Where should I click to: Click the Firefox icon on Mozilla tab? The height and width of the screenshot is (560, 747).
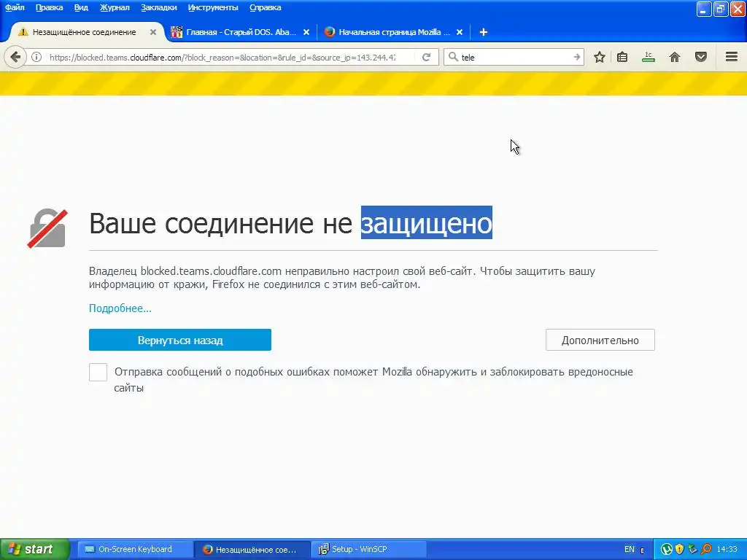[329, 32]
